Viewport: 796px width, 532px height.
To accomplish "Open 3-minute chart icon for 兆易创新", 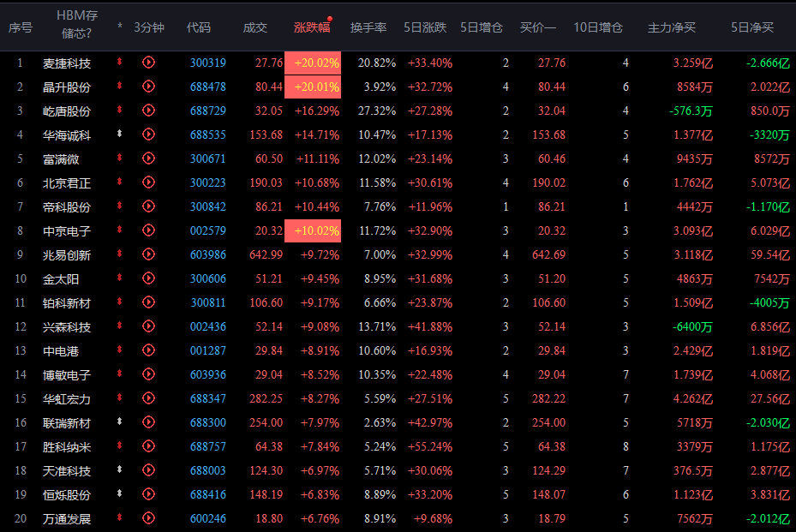I will pyautogui.click(x=148, y=254).
